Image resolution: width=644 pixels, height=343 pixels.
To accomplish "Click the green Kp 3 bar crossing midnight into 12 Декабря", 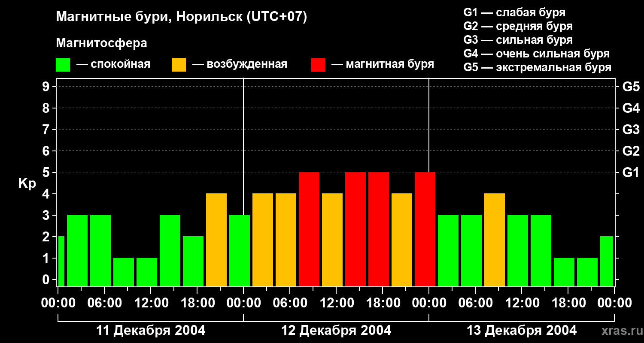I will (x=240, y=250).
